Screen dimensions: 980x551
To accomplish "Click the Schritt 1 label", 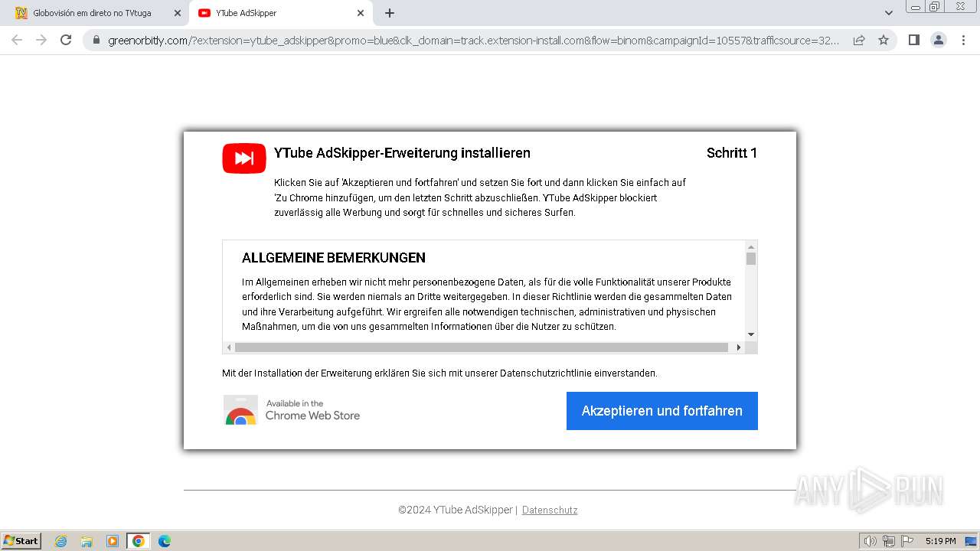I will (x=732, y=153).
